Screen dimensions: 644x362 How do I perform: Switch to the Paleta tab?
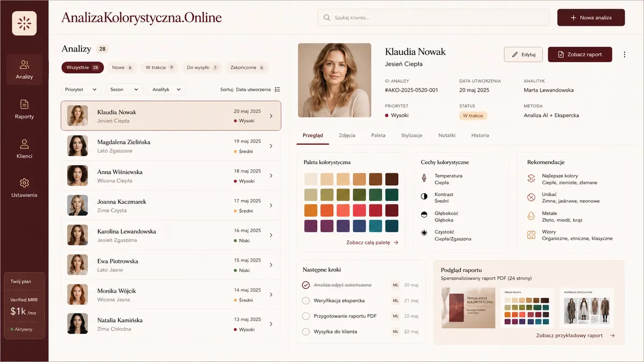coord(378,135)
